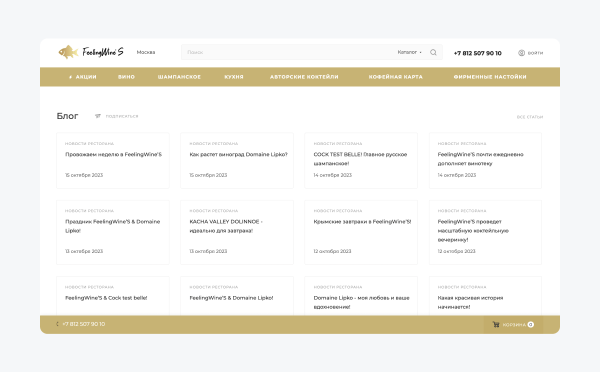Open article Как растет виноград Domaine Lipko

click(238, 154)
